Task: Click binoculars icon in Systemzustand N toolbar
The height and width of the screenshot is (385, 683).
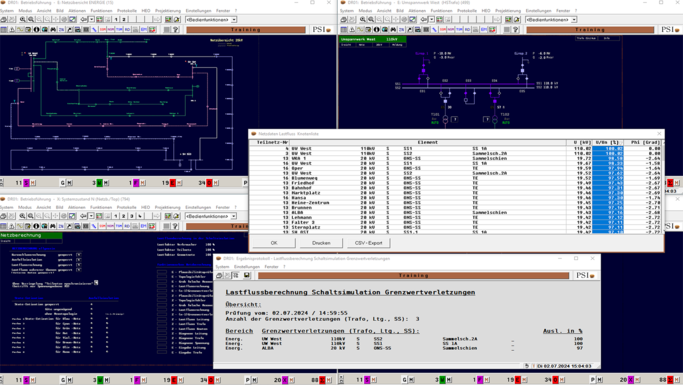Action: click(53, 226)
